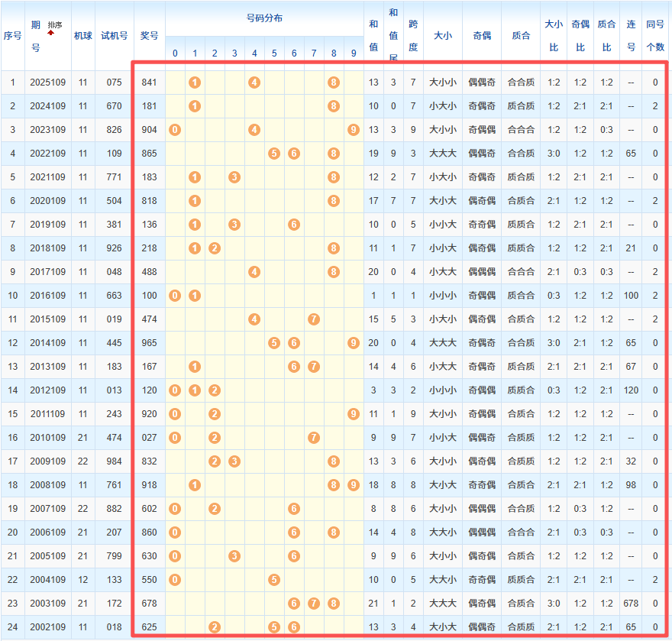Select orange ball 0 in the 2004109 row
This screenshot has width=672, height=641.
point(175,579)
